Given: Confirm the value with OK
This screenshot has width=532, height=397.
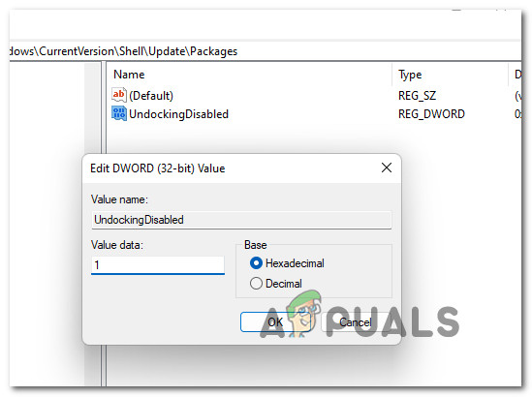Looking at the screenshot, I should pyautogui.click(x=275, y=321).
